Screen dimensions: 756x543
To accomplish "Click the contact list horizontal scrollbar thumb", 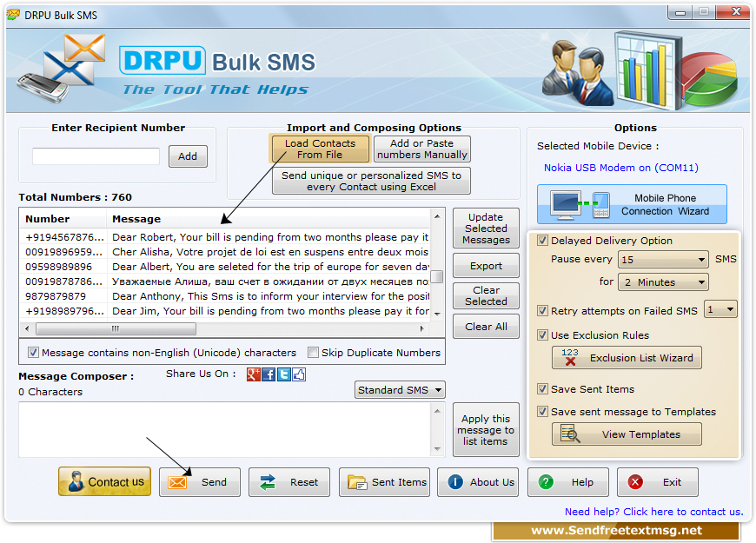I will (x=116, y=328).
